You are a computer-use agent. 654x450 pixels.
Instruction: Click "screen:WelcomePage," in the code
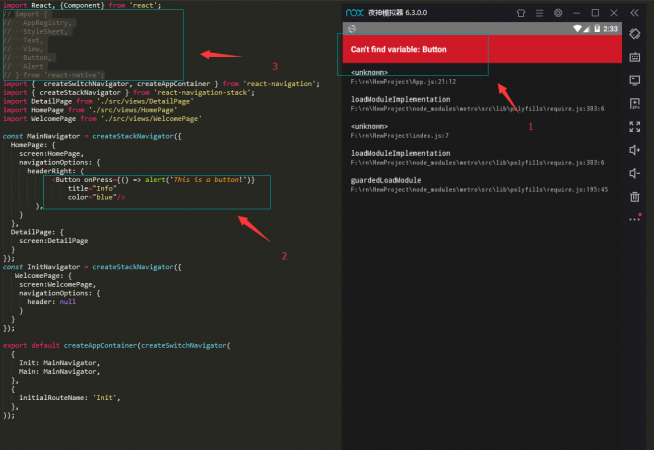[58, 284]
